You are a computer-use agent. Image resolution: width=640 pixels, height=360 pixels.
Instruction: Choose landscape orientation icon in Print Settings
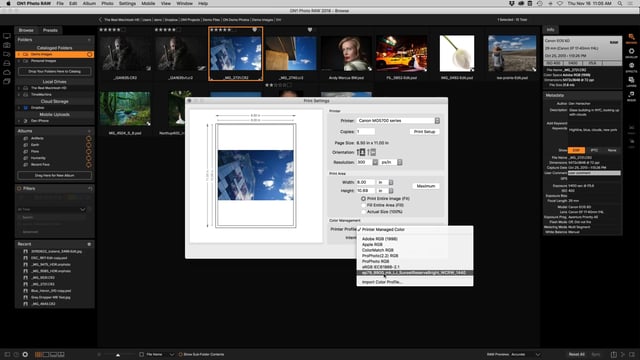coord(371,152)
